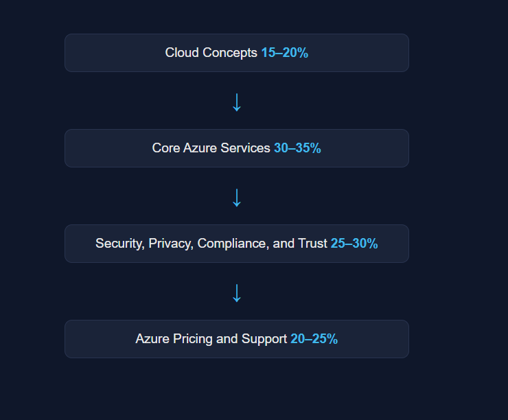Click the arrow above Azure Pricing and Support
The height and width of the screenshot is (420, 508).
pyautogui.click(x=237, y=292)
